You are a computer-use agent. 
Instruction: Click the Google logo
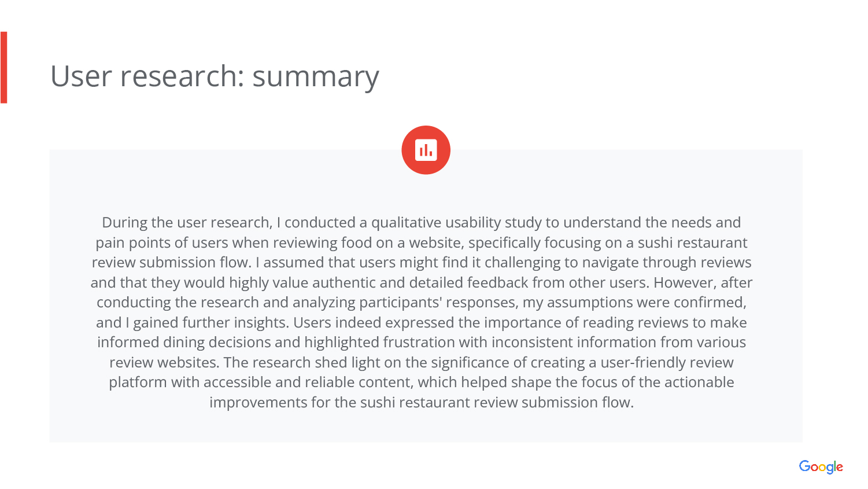point(821,466)
